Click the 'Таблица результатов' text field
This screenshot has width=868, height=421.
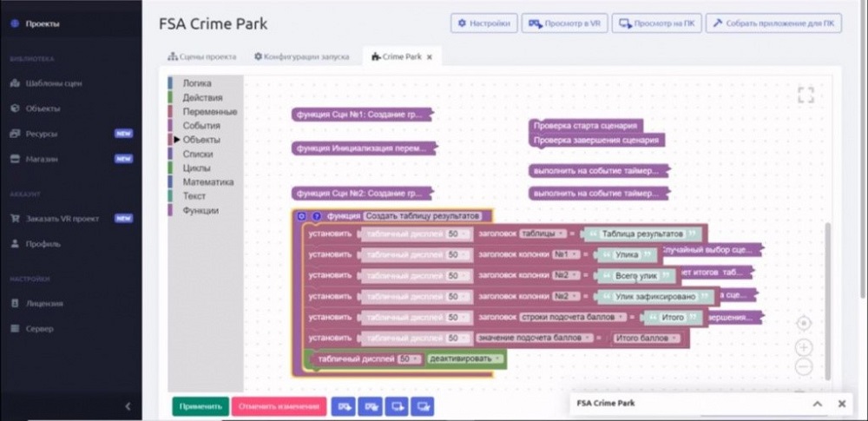point(641,234)
